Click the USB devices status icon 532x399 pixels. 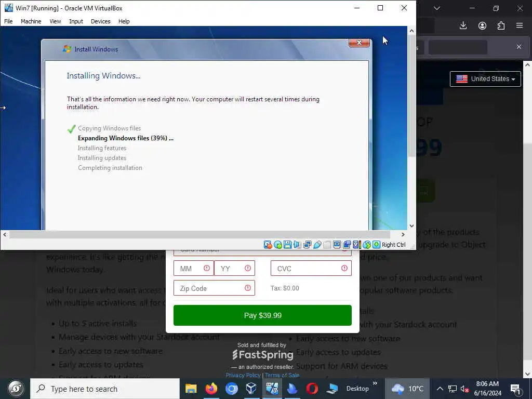pos(317,245)
